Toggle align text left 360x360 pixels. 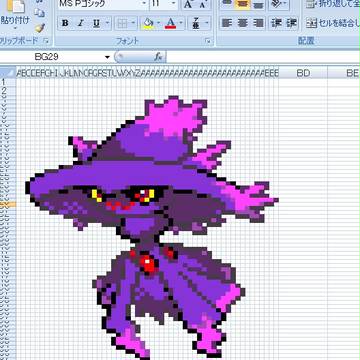pyautogui.click(x=227, y=23)
